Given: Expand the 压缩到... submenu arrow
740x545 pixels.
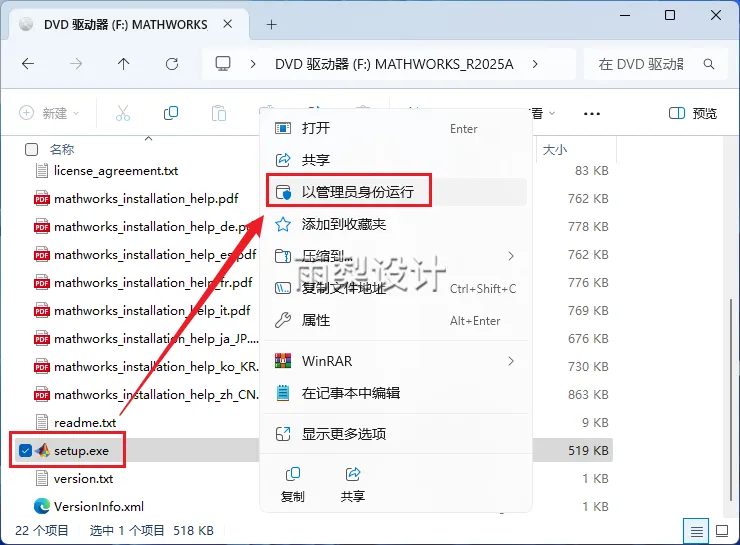Looking at the screenshot, I should [511, 256].
